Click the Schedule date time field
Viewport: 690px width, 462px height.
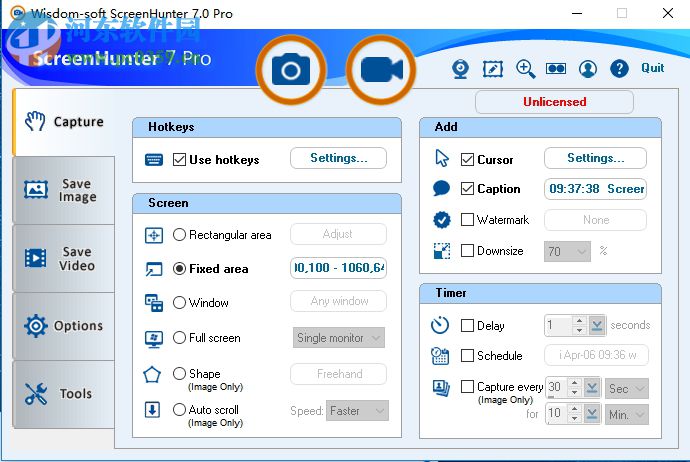click(596, 355)
